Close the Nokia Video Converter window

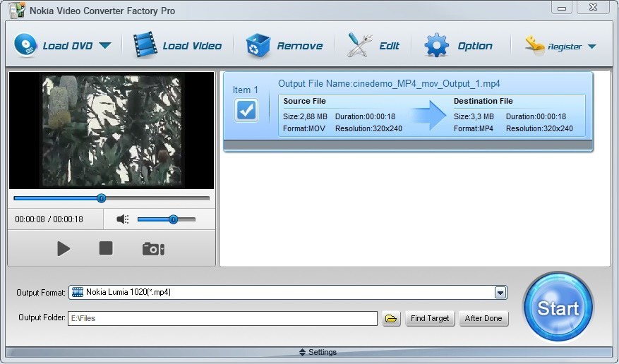[593, 8]
